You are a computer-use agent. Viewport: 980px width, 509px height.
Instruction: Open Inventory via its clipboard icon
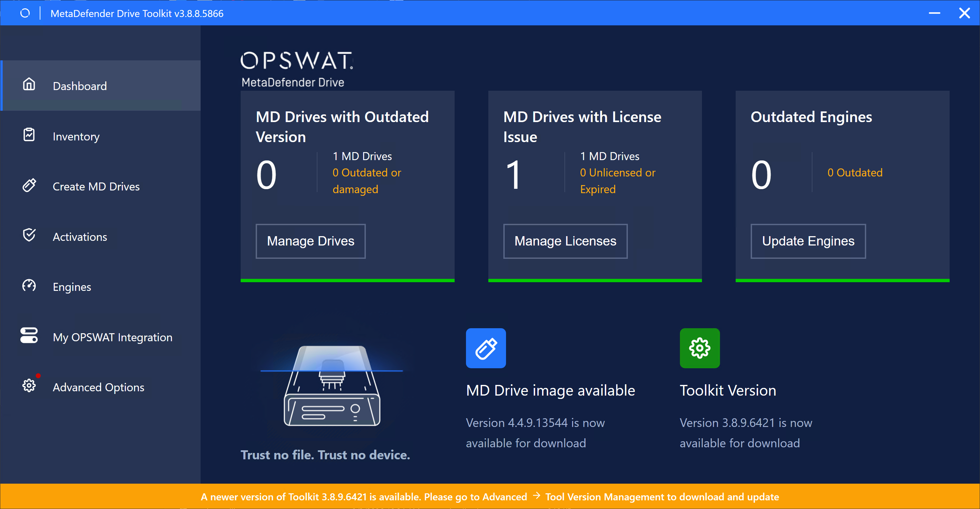pyautogui.click(x=29, y=134)
